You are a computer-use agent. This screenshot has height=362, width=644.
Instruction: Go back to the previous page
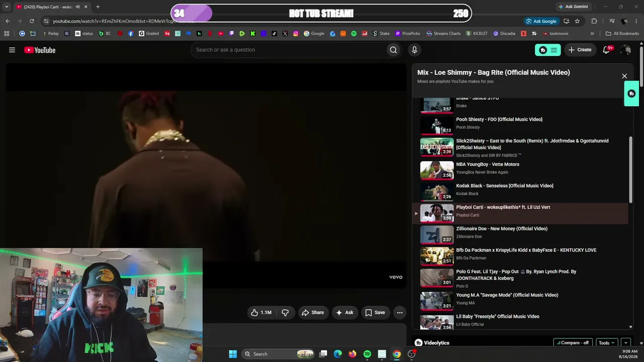click(8, 21)
